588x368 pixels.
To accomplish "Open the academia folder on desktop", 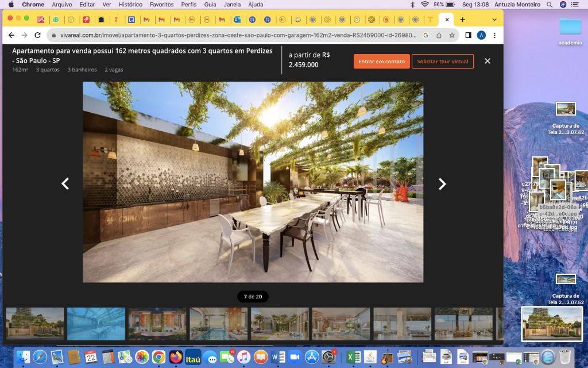I will 570,29.
